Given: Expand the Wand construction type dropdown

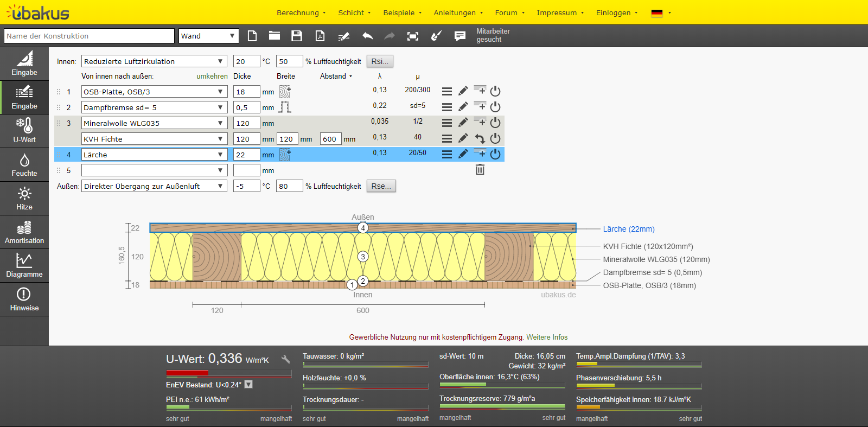Looking at the screenshot, I should point(209,36).
